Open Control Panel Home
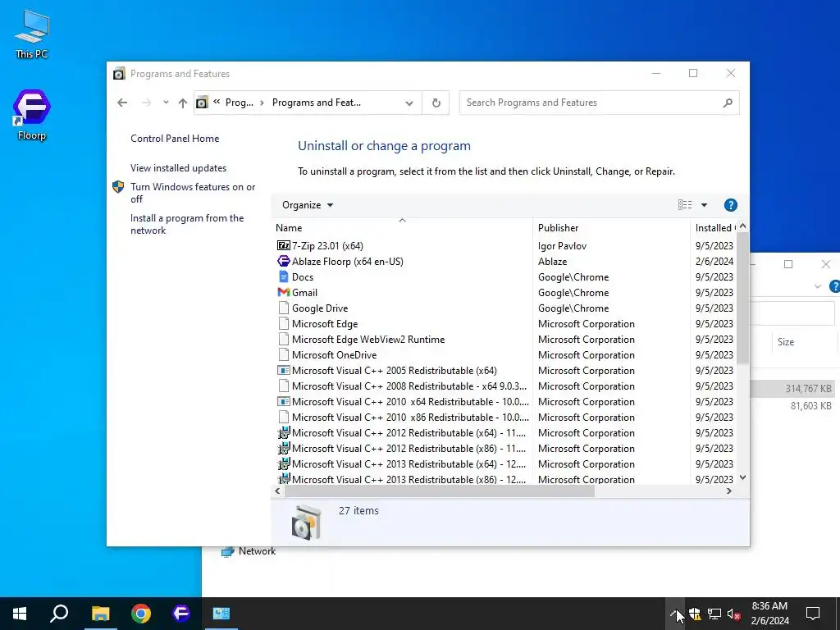The height and width of the screenshot is (630, 840). (175, 139)
